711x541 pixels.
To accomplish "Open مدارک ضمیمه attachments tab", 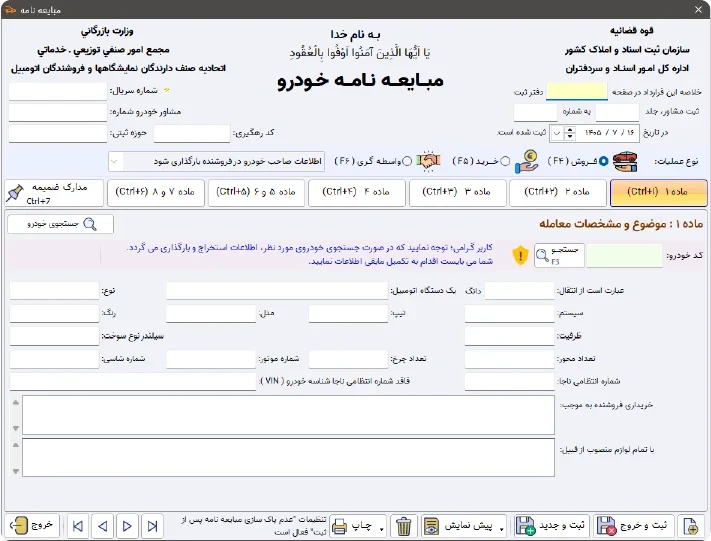I will point(54,193).
